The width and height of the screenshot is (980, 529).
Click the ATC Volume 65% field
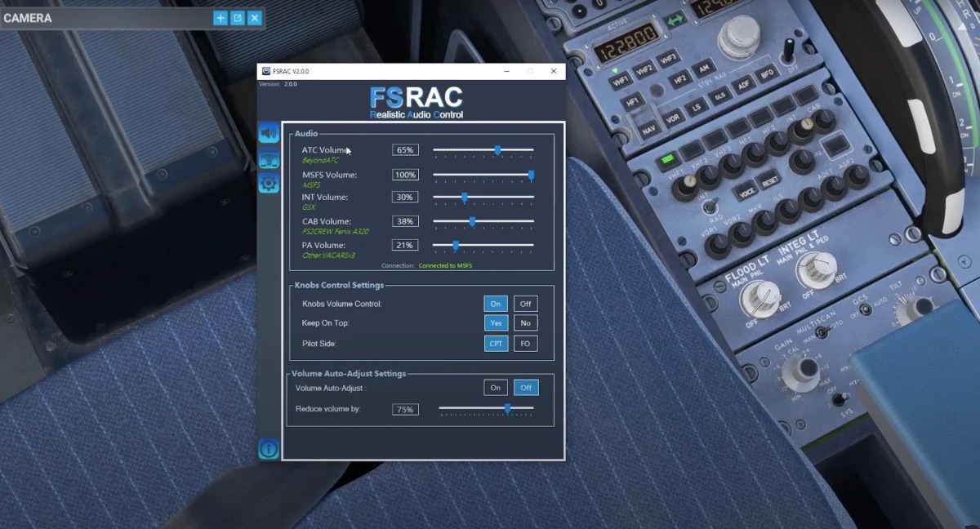[405, 150]
